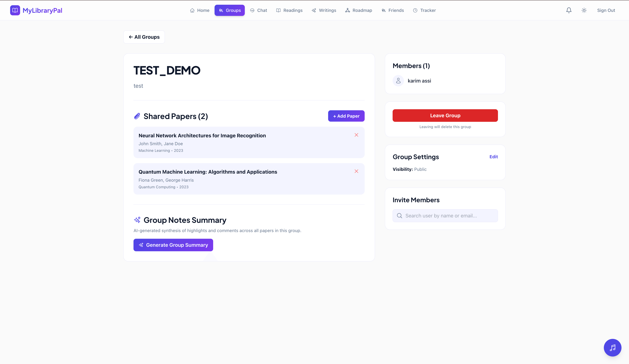The height and width of the screenshot is (364, 629).
Task: Click the sparkle icon beside Group Notes Summary
Action: point(137,220)
